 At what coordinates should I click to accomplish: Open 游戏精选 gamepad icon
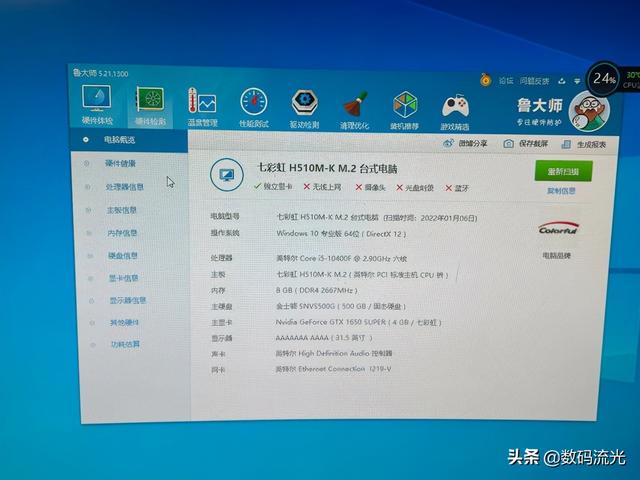tap(455, 113)
